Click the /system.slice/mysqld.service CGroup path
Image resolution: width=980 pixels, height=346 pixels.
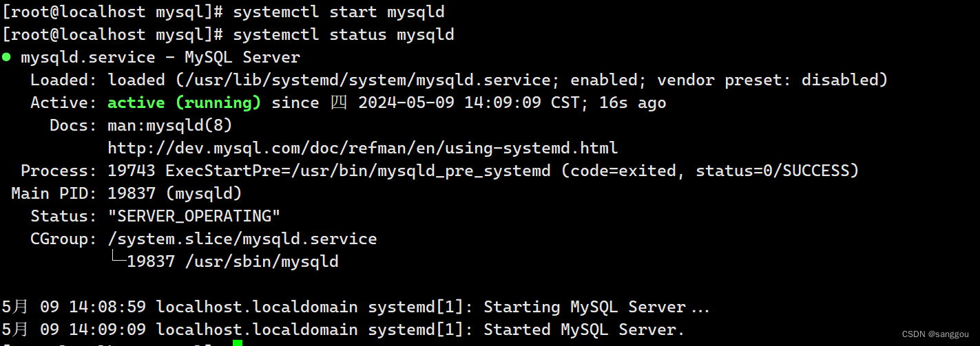click(x=242, y=239)
